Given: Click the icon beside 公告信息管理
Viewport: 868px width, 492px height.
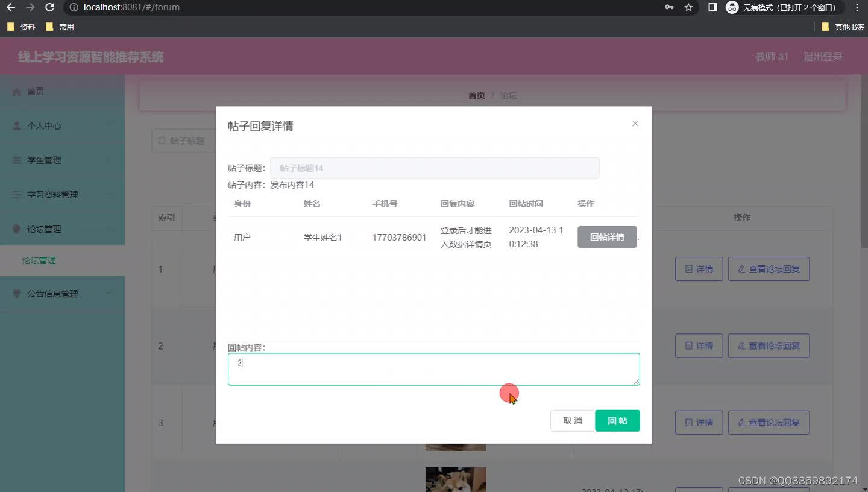Looking at the screenshot, I should pos(17,294).
